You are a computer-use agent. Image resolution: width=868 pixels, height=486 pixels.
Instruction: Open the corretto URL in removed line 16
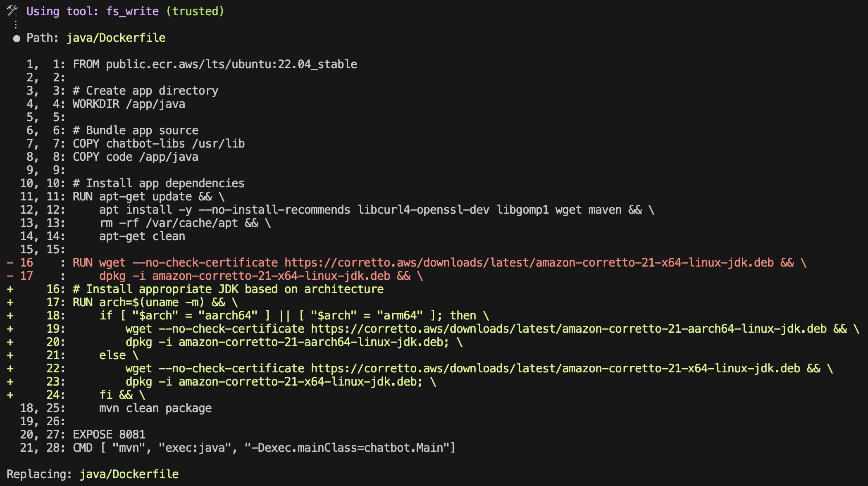[x=529, y=263]
